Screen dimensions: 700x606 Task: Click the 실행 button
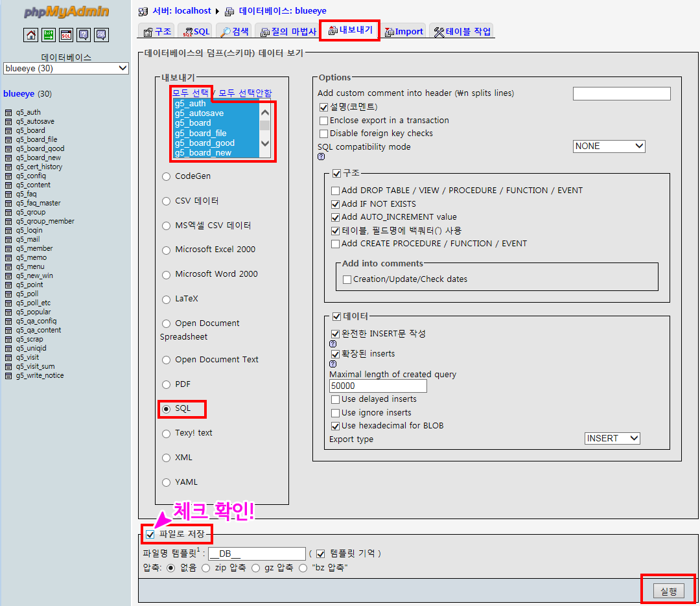click(x=668, y=591)
